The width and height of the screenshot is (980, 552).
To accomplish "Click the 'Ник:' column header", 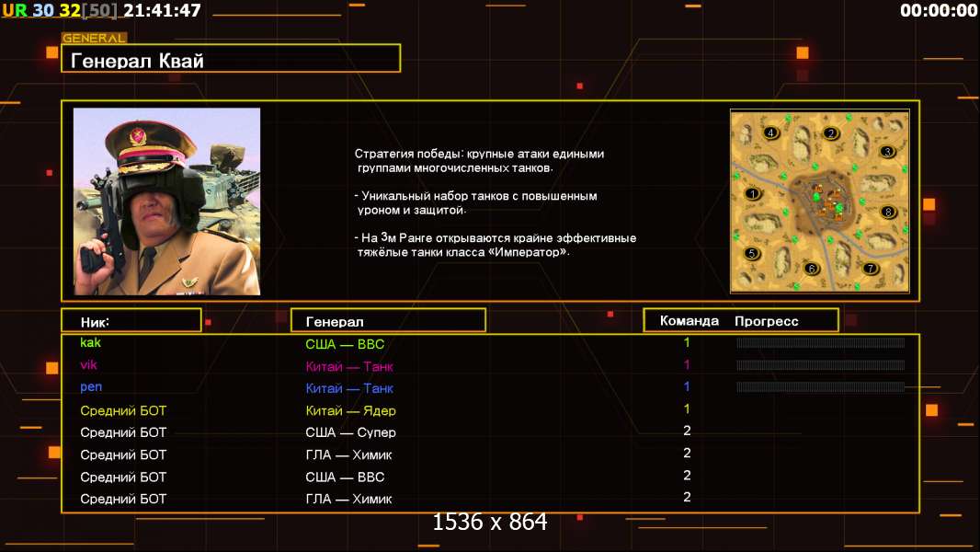I will coord(131,321).
